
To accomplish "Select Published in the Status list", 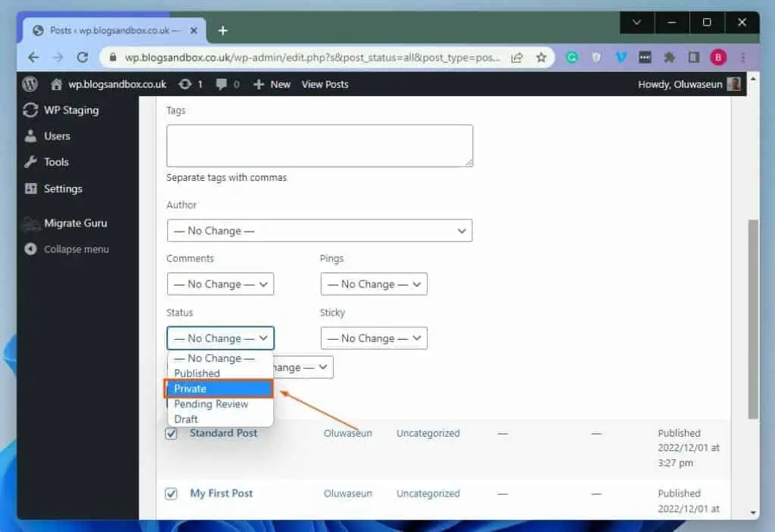I will [220, 373].
